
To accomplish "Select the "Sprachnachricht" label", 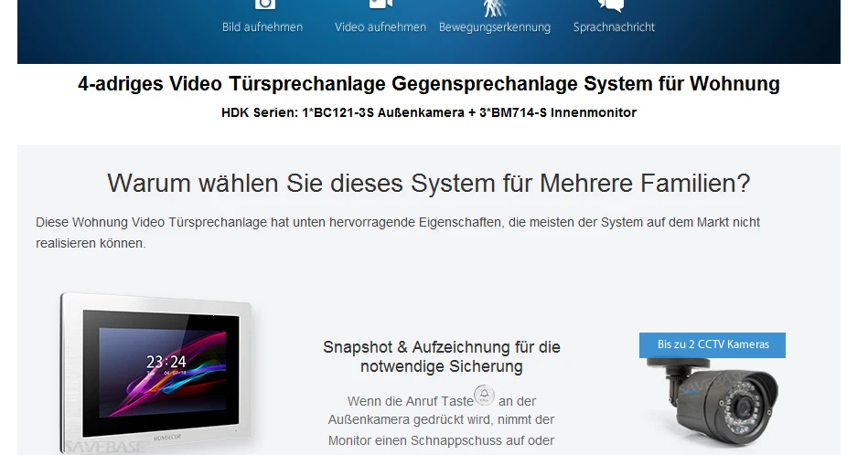I will (614, 27).
